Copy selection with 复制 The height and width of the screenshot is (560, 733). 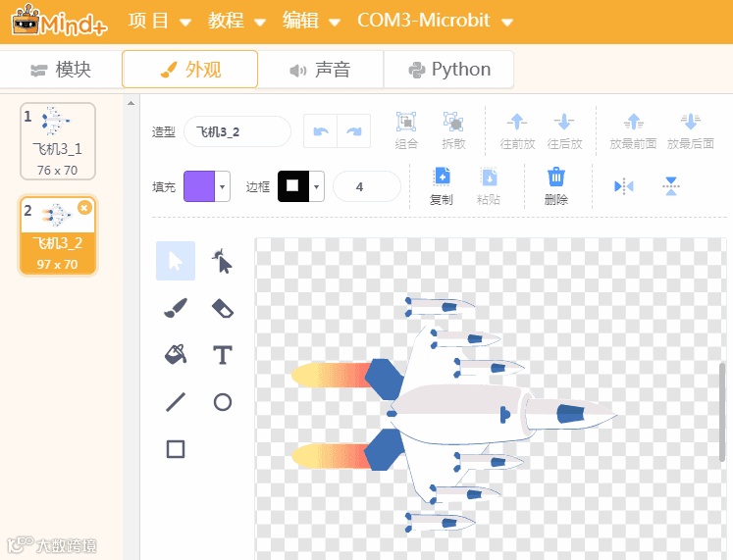click(x=442, y=186)
